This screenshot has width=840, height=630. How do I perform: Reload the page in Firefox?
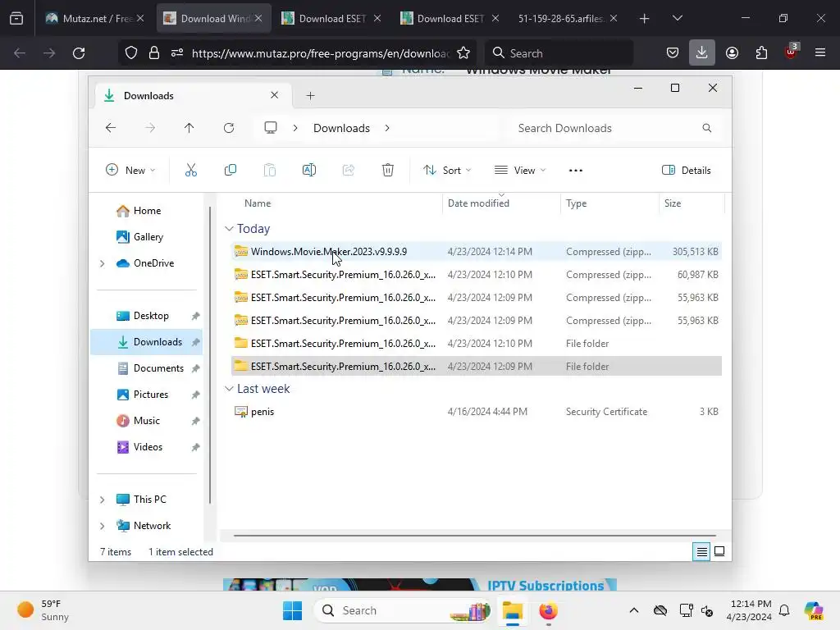(x=79, y=53)
